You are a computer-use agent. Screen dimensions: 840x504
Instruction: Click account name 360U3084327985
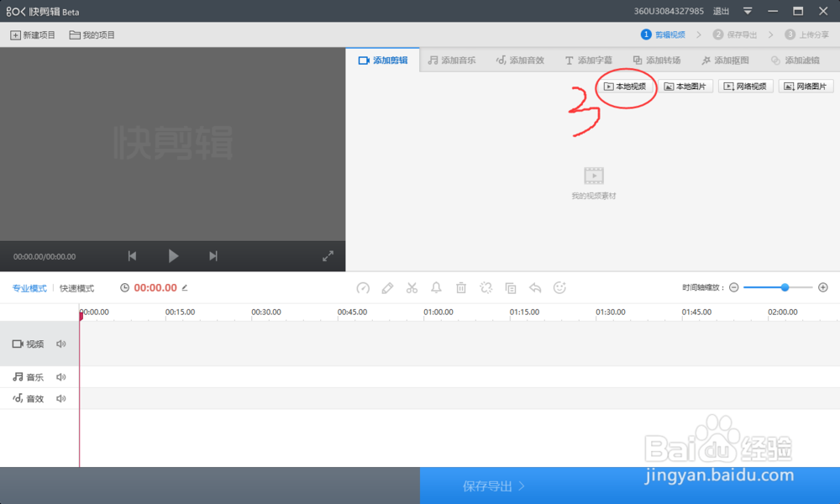click(x=669, y=11)
